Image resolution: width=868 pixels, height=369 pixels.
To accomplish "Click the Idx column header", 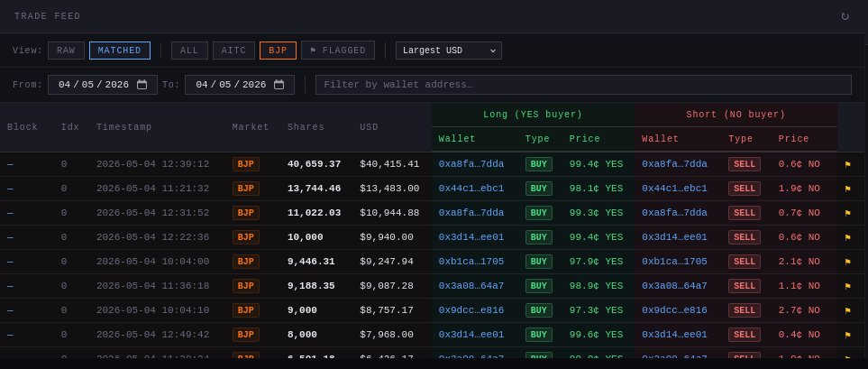I will tap(69, 127).
